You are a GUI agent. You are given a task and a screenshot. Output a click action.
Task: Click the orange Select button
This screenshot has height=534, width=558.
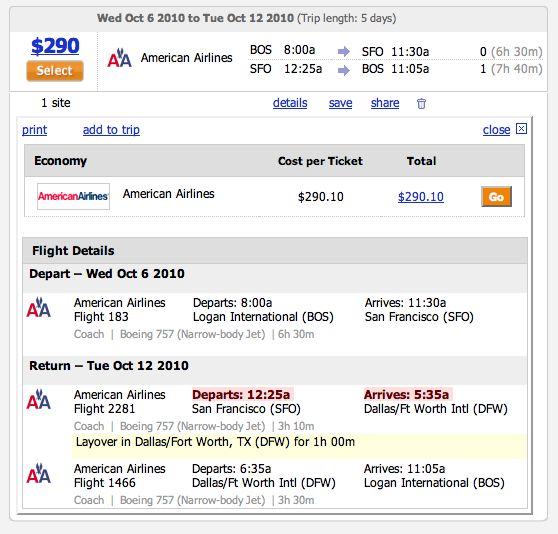55,71
